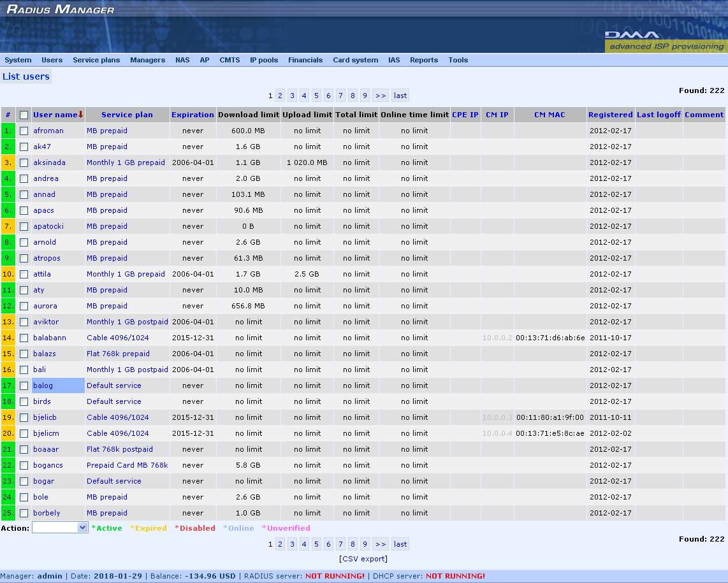Check the select-all checkbox in the header row
This screenshot has width=728, height=583.
click(24, 115)
